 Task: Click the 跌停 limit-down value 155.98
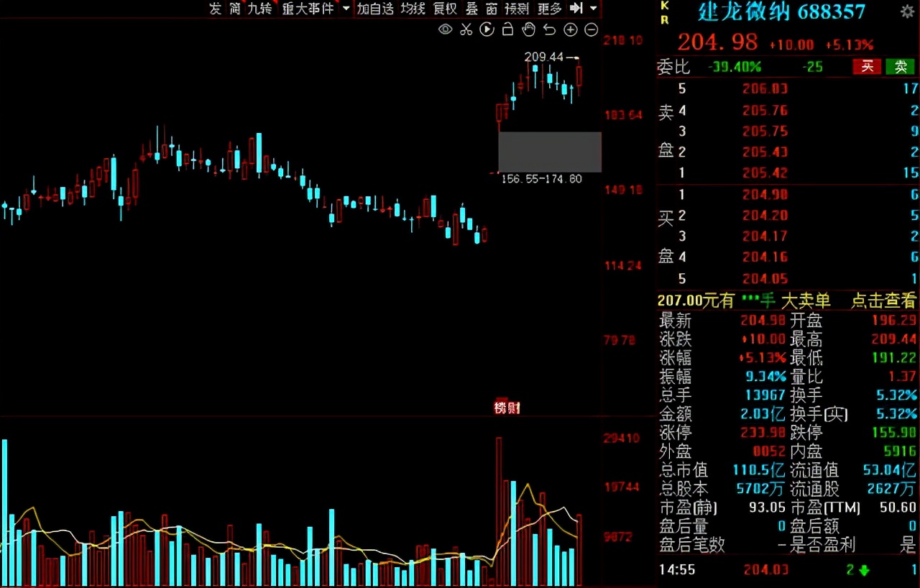click(893, 433)
